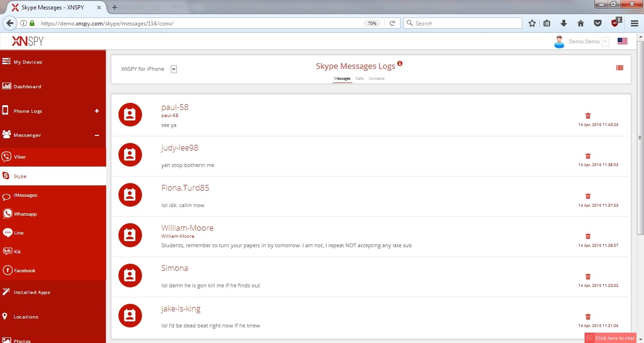This screenshot has height=343, width=644.
Task: Click the William-Moore contact avatar icon
Action: tap(130, 235)
